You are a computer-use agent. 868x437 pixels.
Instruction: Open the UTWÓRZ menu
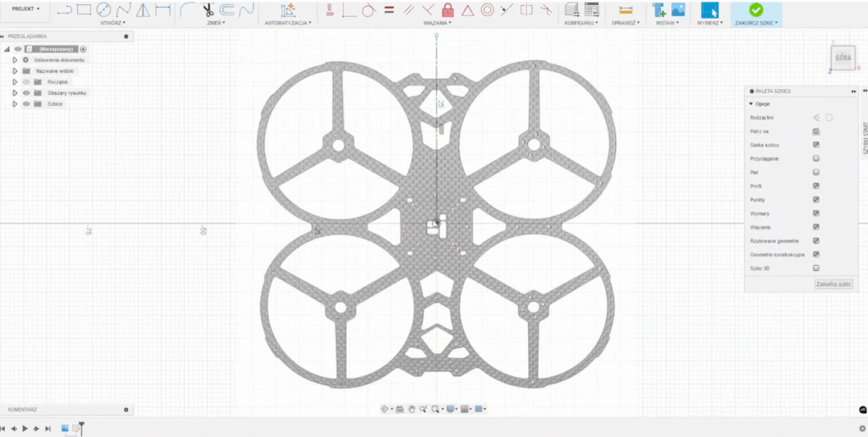(x=113, y=23)
